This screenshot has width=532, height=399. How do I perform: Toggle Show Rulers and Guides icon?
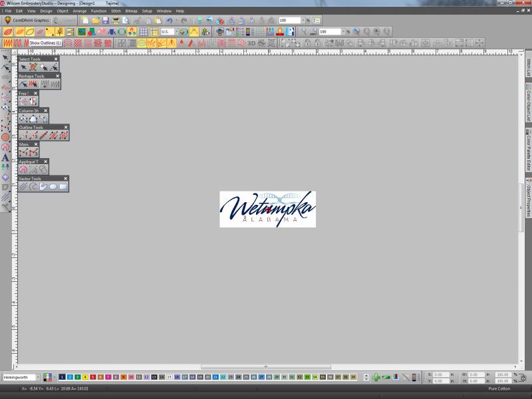pyautogui.click(x=154, y=32)
